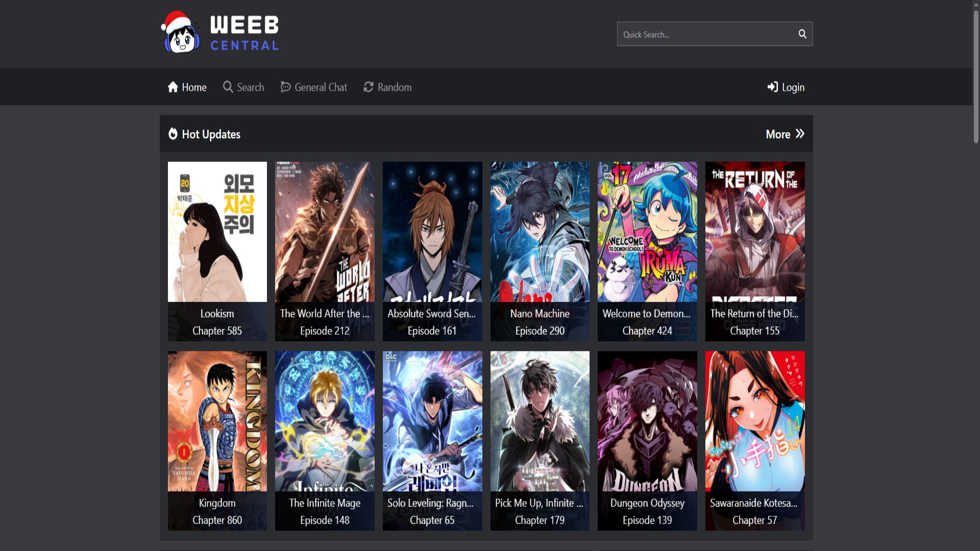
Task: Click the General Chat speech bubble icon
Action: click(285, 87)
